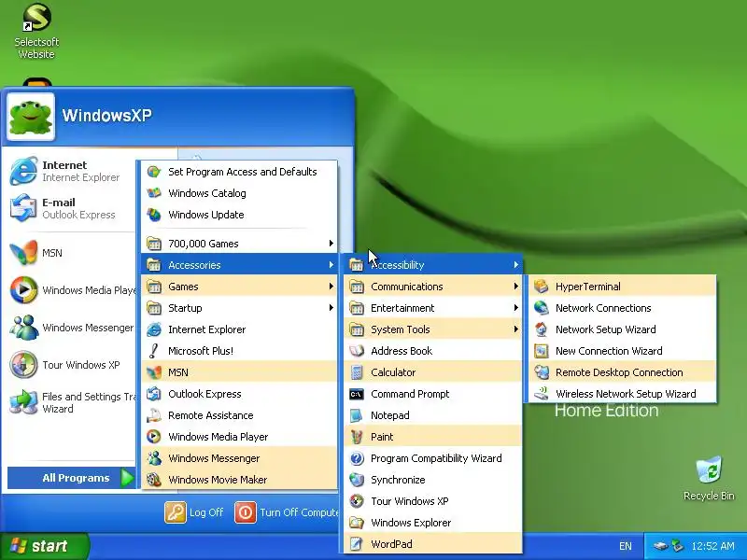This screenshot has height=560, width=747.
Task: Expand the Communications submenu arrow
Action: coord(516,287)
